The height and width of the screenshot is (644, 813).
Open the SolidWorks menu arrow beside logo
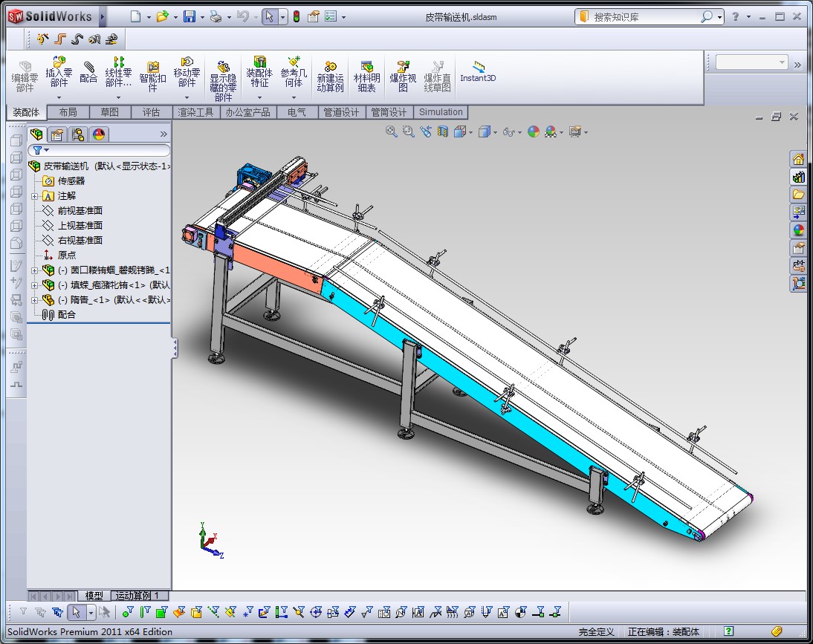pyautogui.click(x=102, y=16)
